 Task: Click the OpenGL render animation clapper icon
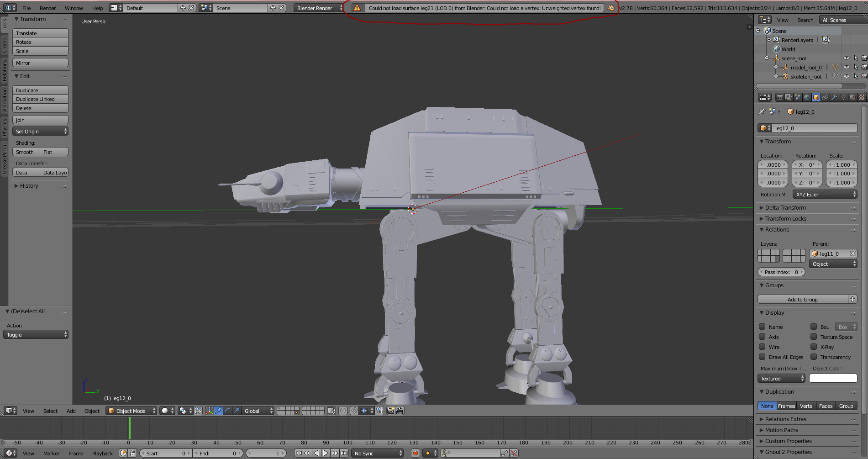point(400,411)
